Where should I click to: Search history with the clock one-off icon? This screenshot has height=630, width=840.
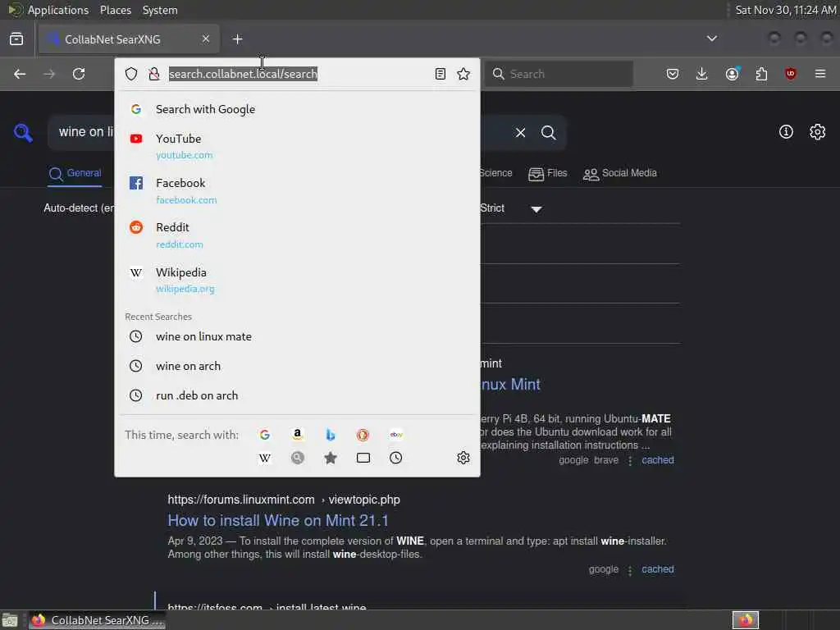pyautogui.click(x=396, y=458)
